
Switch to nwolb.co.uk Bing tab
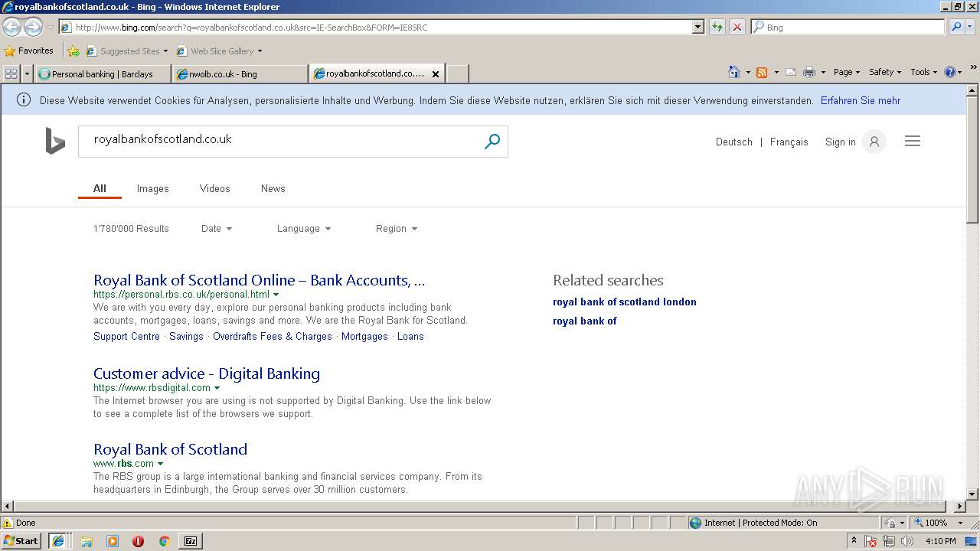[x=240, y=74]
